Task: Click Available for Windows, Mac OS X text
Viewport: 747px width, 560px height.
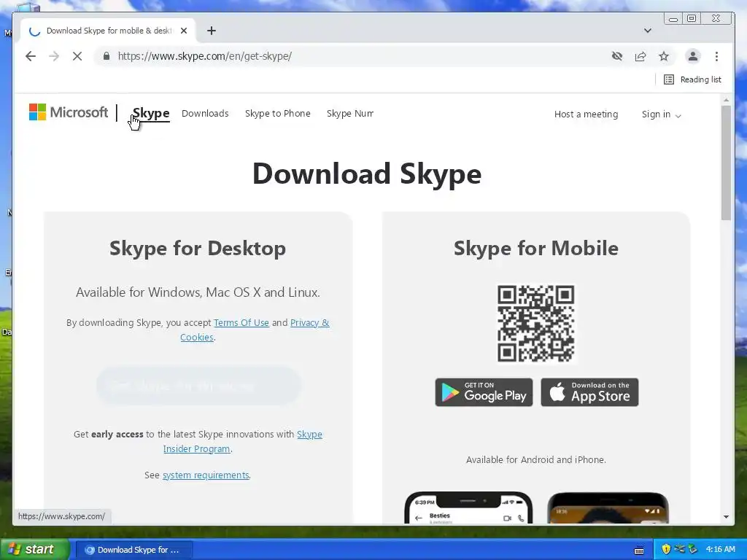Action: 198,292
